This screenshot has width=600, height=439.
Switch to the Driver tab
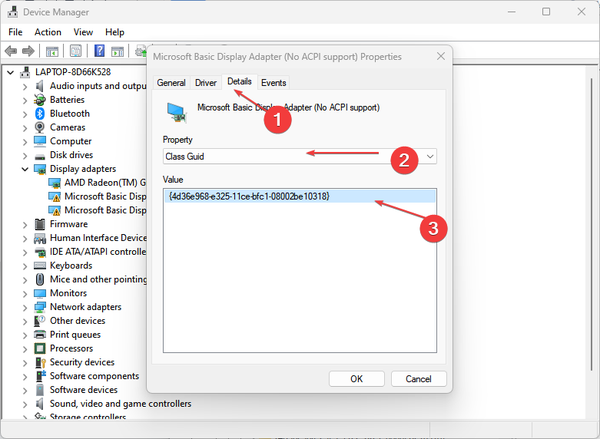[206, 83]
